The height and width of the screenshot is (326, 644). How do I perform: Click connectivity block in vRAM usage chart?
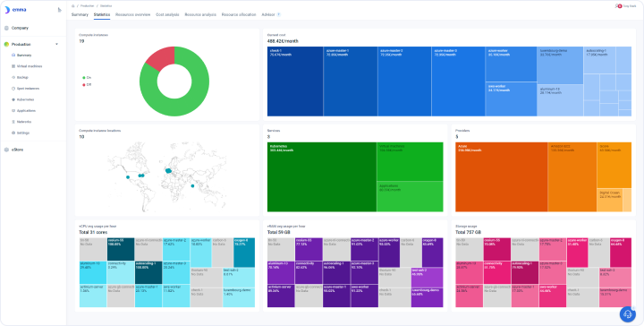point(309,272)
